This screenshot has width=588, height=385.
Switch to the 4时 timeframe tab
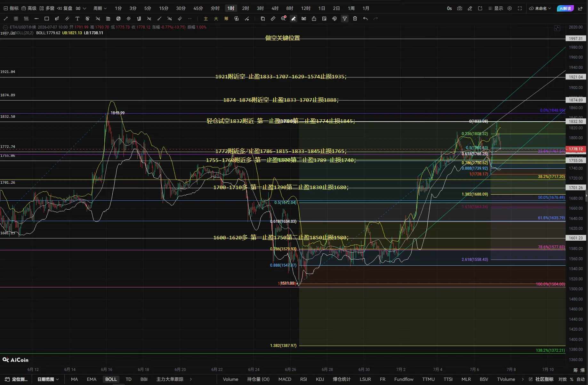275,8
